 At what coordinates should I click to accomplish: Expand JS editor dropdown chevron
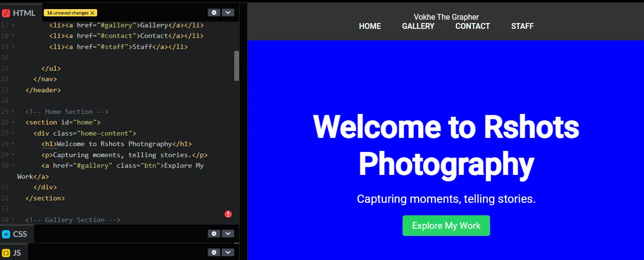tap(227, 252)
